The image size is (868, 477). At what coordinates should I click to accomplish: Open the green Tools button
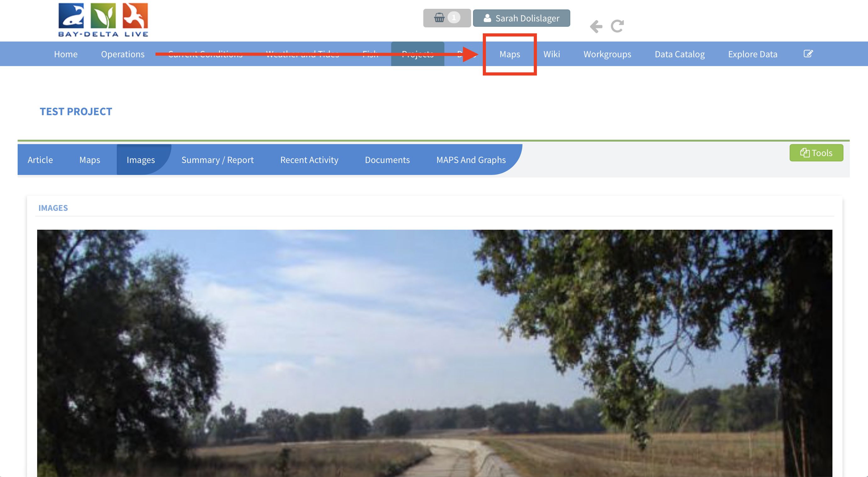tap(816, 153)
